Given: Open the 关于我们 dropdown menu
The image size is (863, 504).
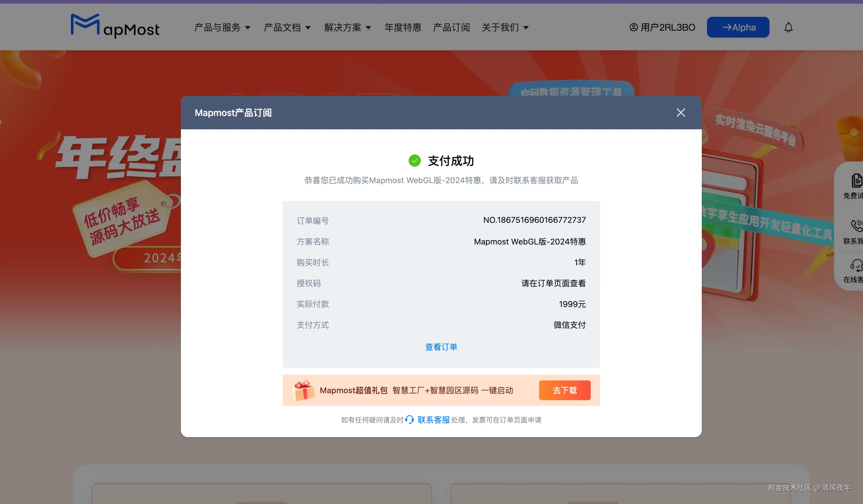Looking at the screenshot, I should pyautogui.click(x=505, y=27).
